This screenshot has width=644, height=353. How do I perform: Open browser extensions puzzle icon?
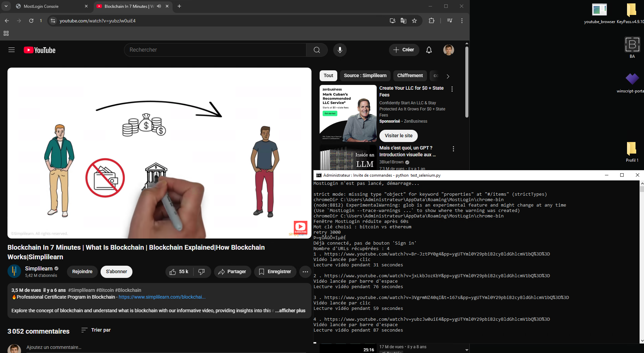click(x=431, y=21)
